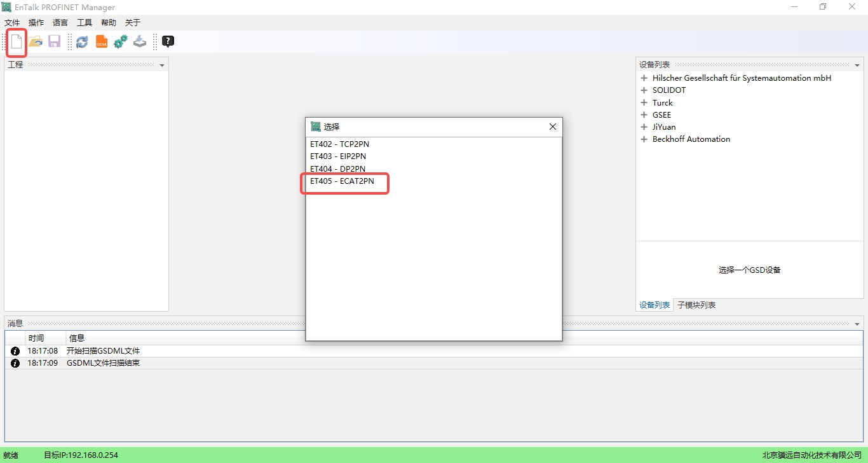Expand the Beckhoff Automation device node
This screenshot has height=463, width=868.
[x=644, y=139]
